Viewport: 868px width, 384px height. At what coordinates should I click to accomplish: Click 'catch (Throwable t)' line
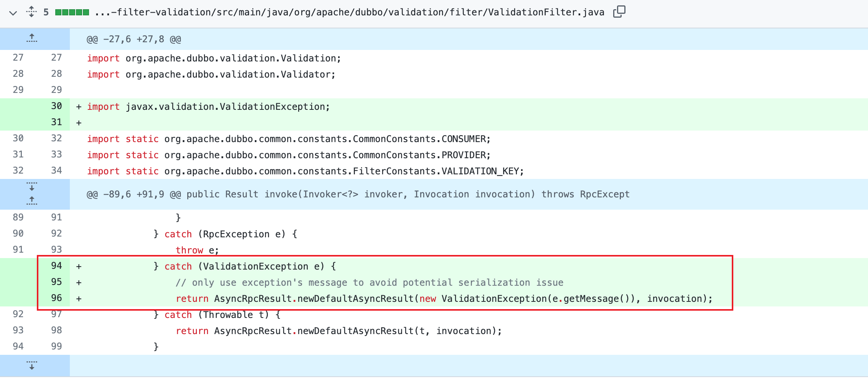[217, 315]
